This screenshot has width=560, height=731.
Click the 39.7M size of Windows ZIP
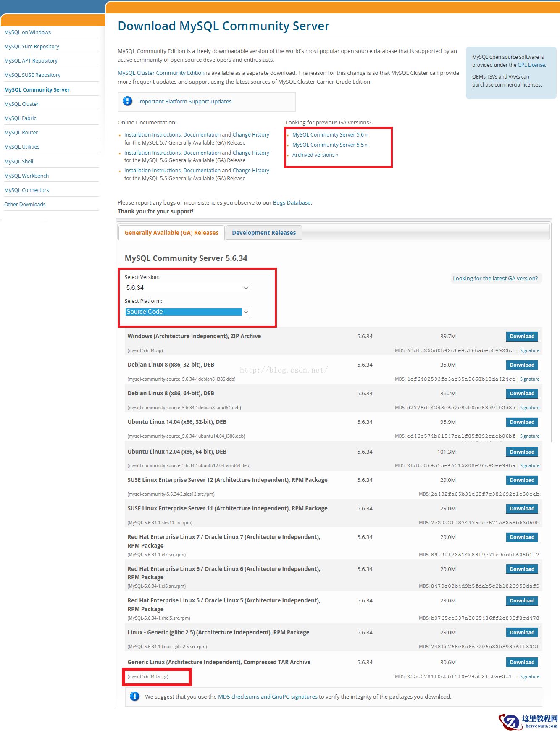click(x=448, y=337)
